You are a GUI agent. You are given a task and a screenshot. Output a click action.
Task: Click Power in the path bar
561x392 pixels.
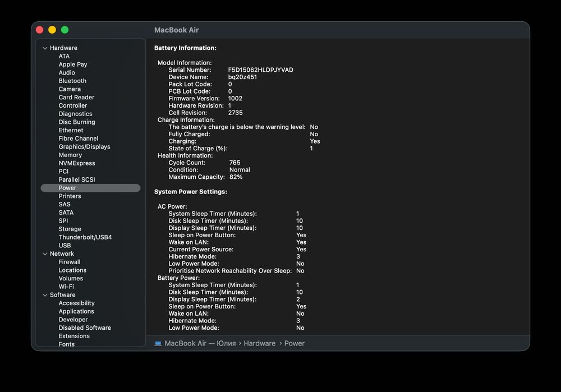point(295,343)
